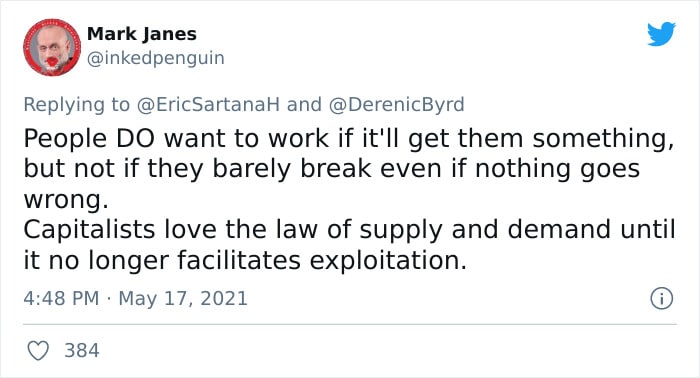Click the phrase 'barely break even'
The height and width of the screenshot is (378, 700).
327,169
